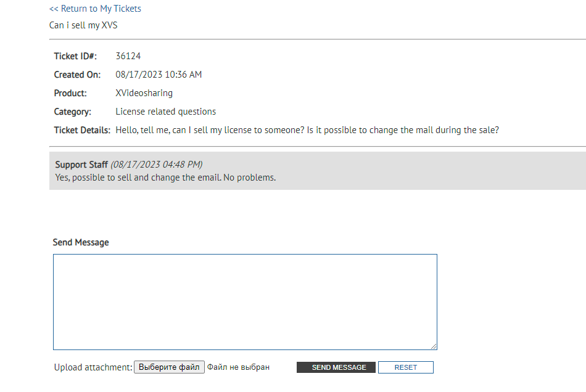Click the created date 08/17/2023 10:36 AM
Image resolution: width=586 pixels, height=392 pixels.
[159, 75]
